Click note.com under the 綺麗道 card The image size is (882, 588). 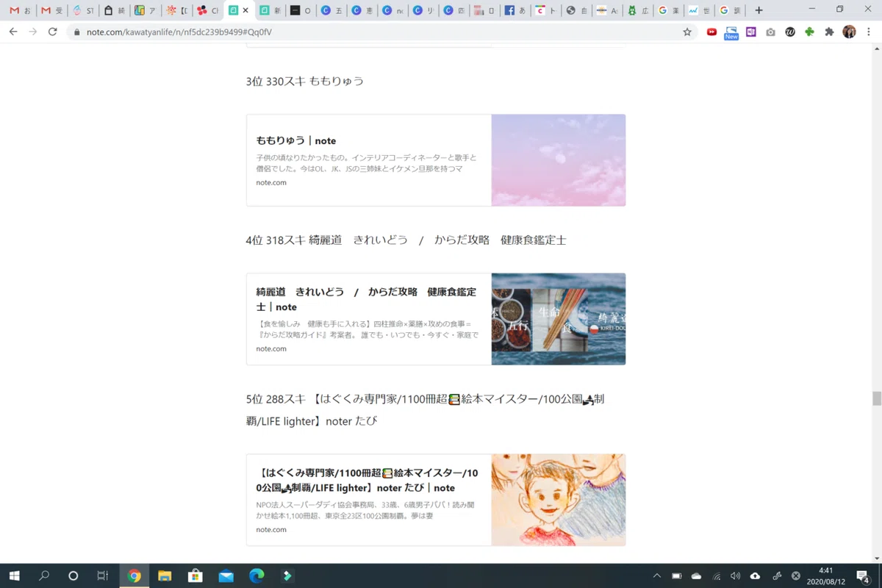271,348
